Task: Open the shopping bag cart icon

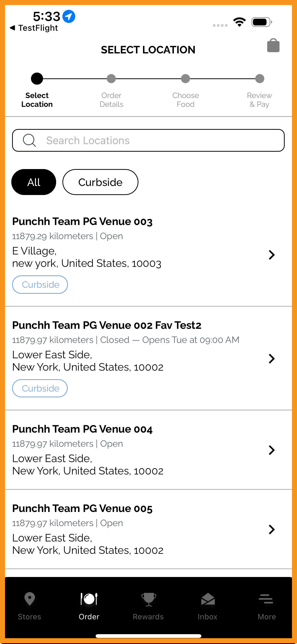Action: click(273, 46)
